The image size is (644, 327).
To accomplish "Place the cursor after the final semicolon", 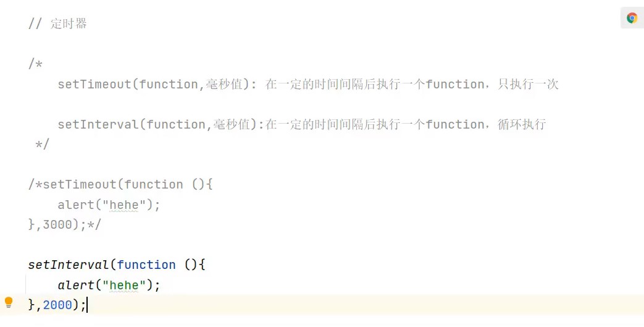I will pos(87,305).
